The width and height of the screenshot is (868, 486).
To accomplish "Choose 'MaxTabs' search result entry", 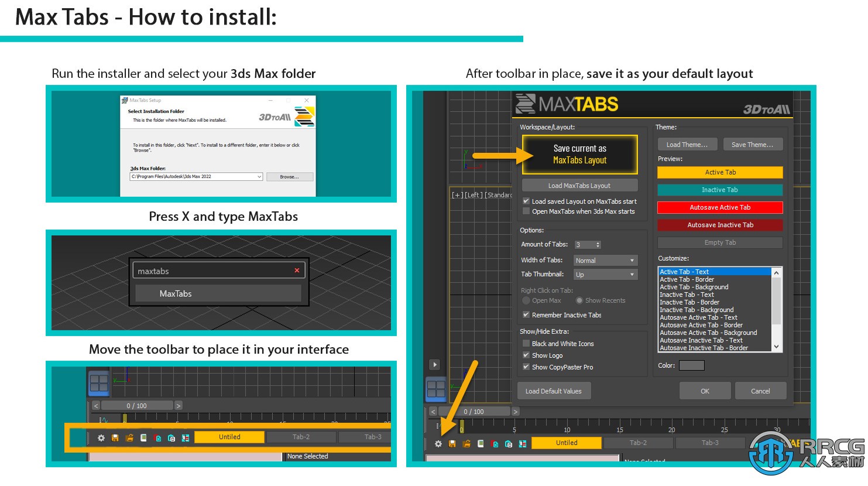I will tap(218, 293).
